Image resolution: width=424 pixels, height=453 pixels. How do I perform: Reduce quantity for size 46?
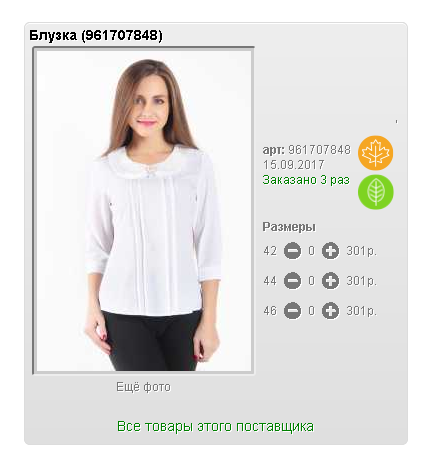[x=292, y=311]
